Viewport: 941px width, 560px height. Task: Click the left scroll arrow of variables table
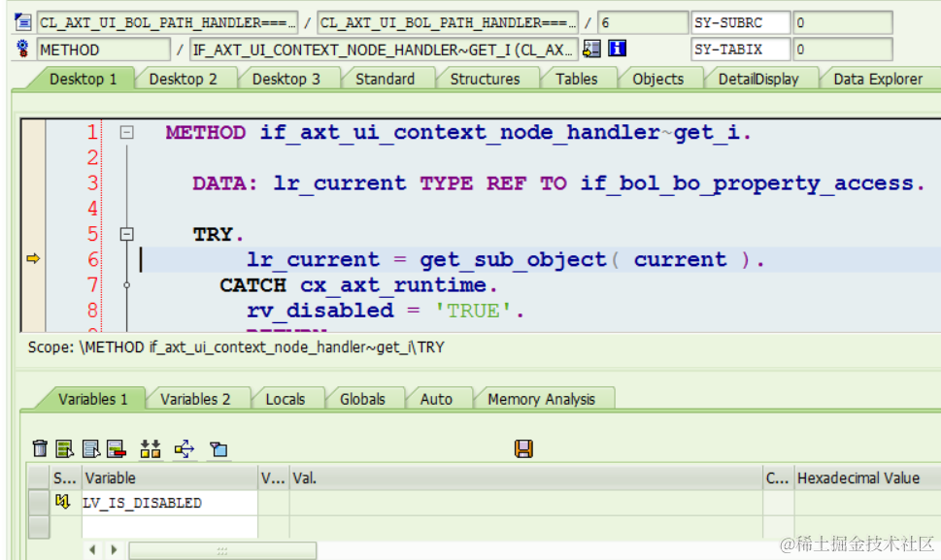coord(92,549)
